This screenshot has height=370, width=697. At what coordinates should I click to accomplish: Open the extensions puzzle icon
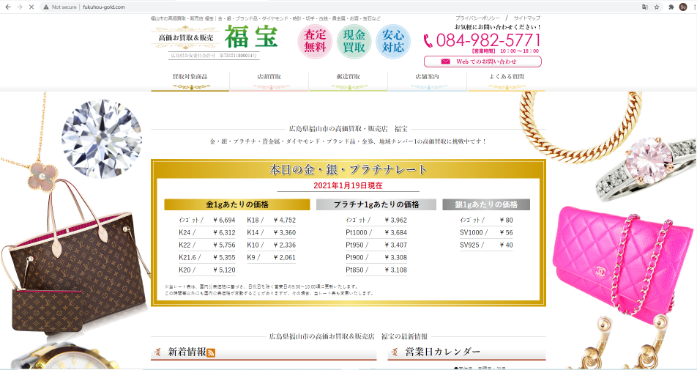tap(671, 7)
